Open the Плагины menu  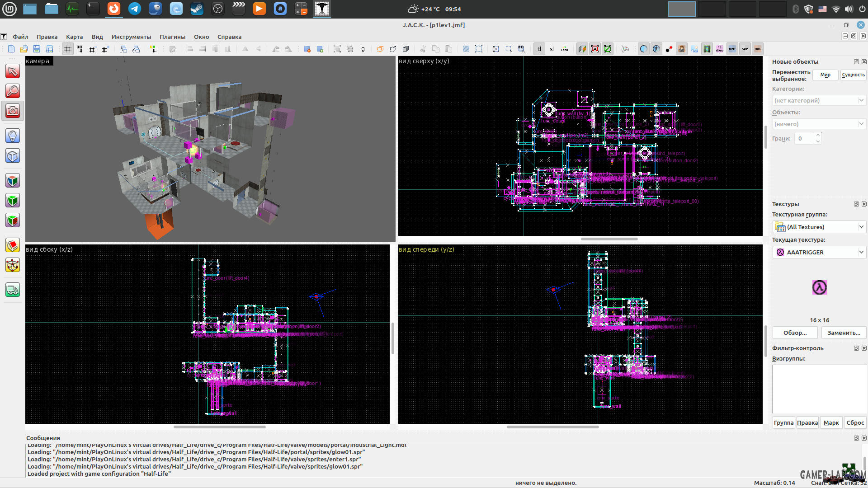[172, 37]
